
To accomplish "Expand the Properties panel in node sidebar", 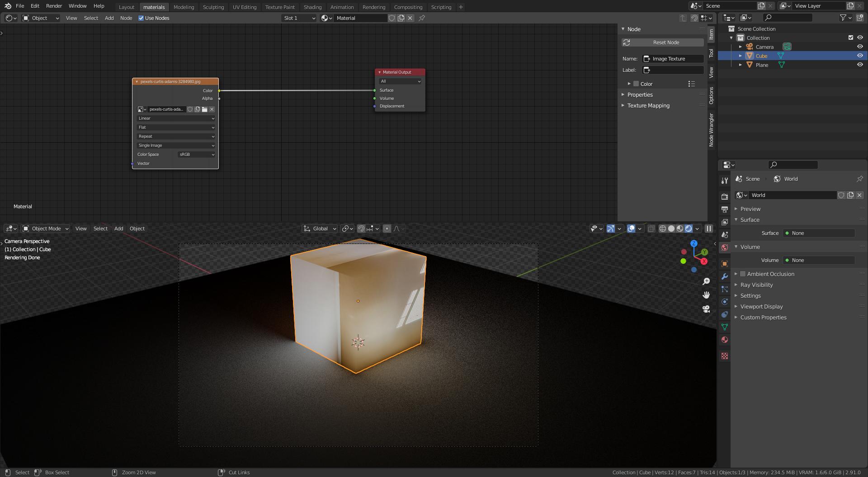I will click(639, 94).
